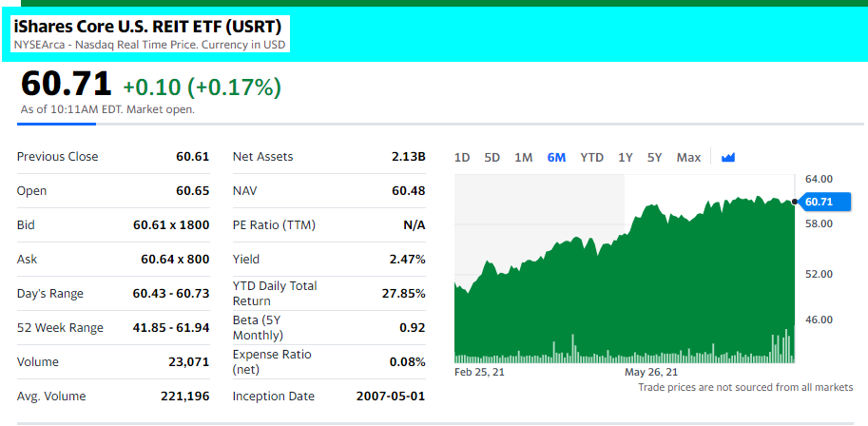868x426 pixels.
Task: Click the Day's Range value 60.43 - 60.73
Action: pos(171,294)
